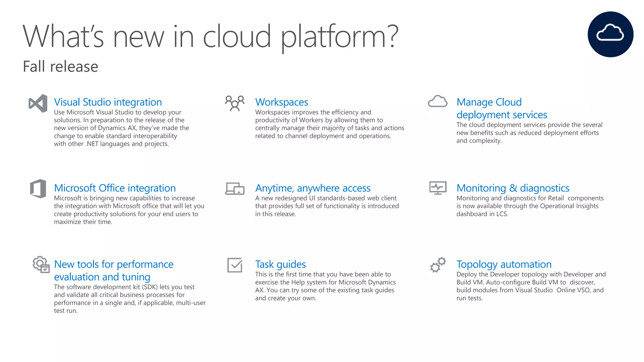Click the gray cloud icon beside Manage Cloud
644x362 pixels.
[x=437, y=101]
